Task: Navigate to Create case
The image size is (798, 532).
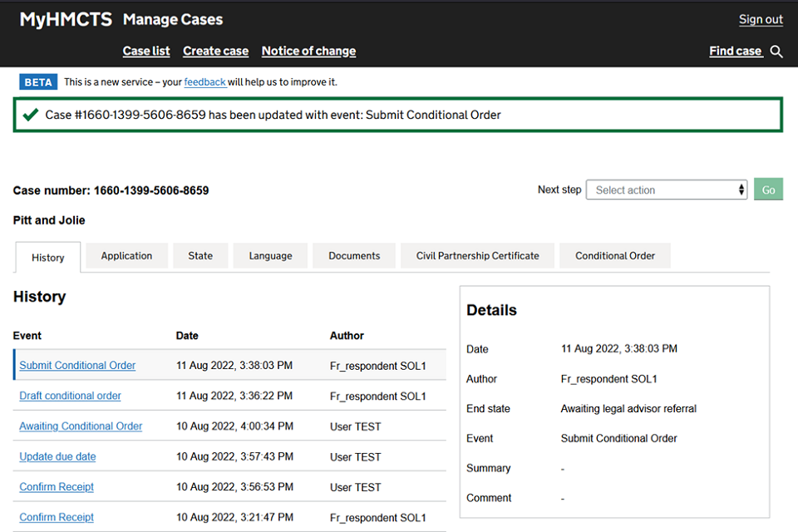Action: (x=215, y=51)
